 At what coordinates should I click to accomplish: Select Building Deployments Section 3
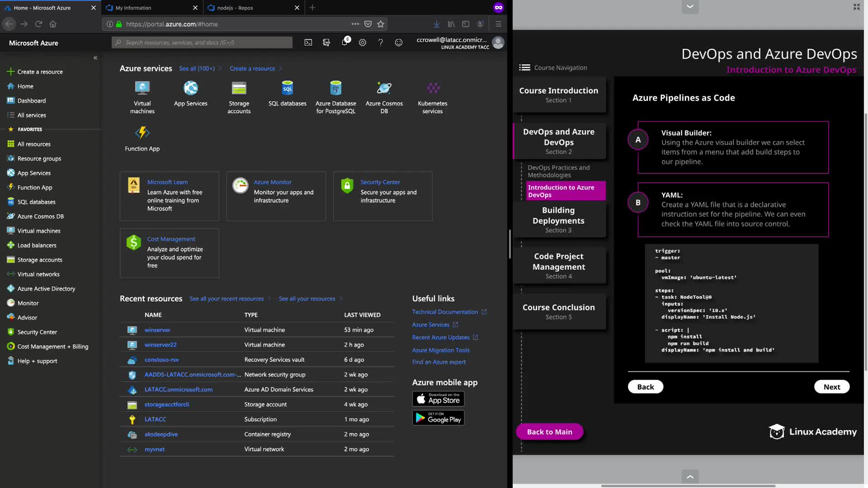coord(558,220)
